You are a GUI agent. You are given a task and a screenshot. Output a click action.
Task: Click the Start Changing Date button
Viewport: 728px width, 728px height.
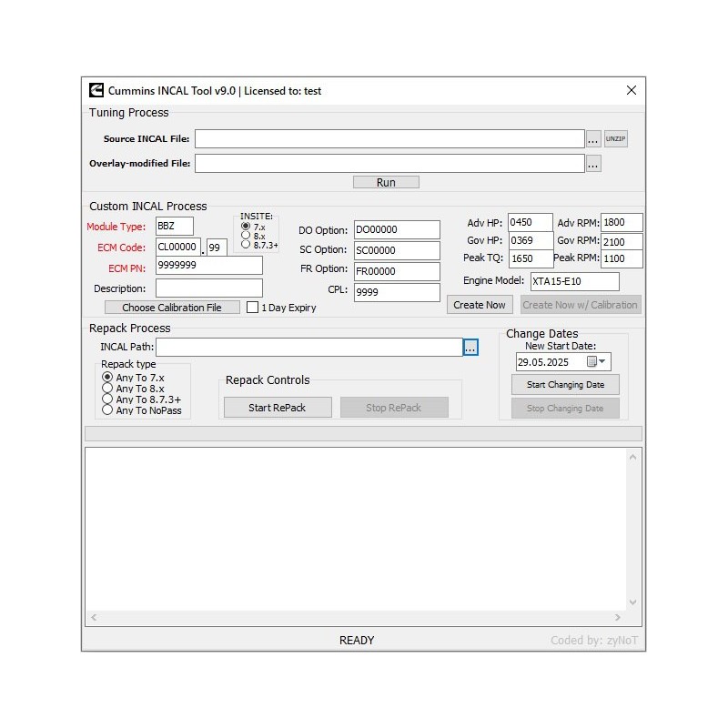pyautogui.click(x=565, y=384)
